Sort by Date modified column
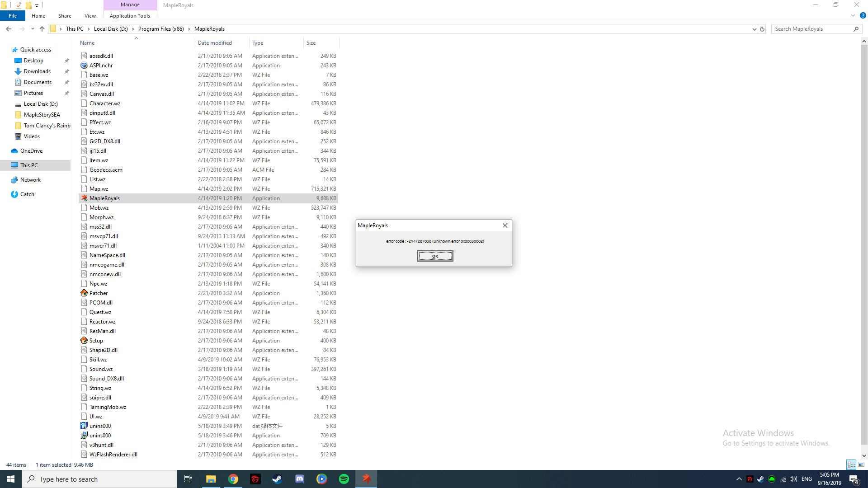The height and width of the screenshot is (488, 868). tap(222, 43)
